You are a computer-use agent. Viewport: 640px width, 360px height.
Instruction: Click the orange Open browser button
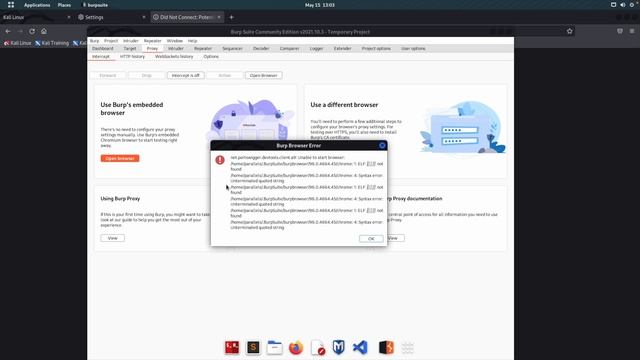[120, 158]
